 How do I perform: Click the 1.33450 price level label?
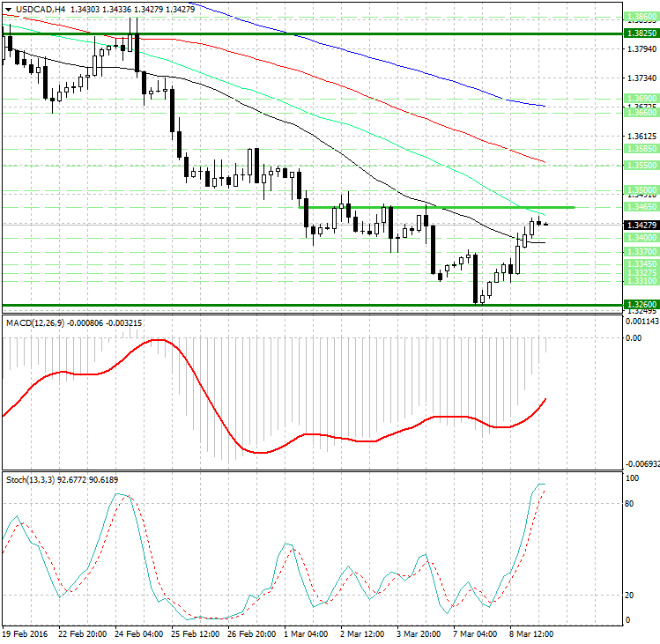pyautogui.click(x=641, y=264)
